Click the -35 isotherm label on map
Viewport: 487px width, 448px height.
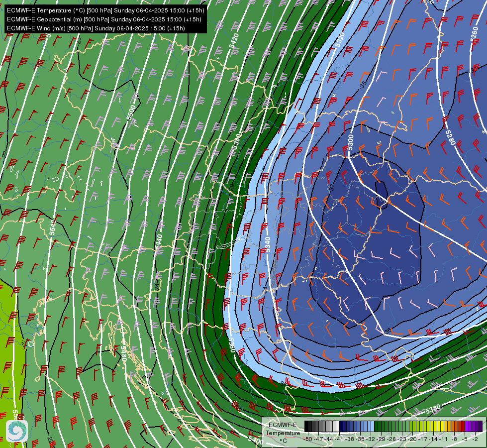click(363, 84)
